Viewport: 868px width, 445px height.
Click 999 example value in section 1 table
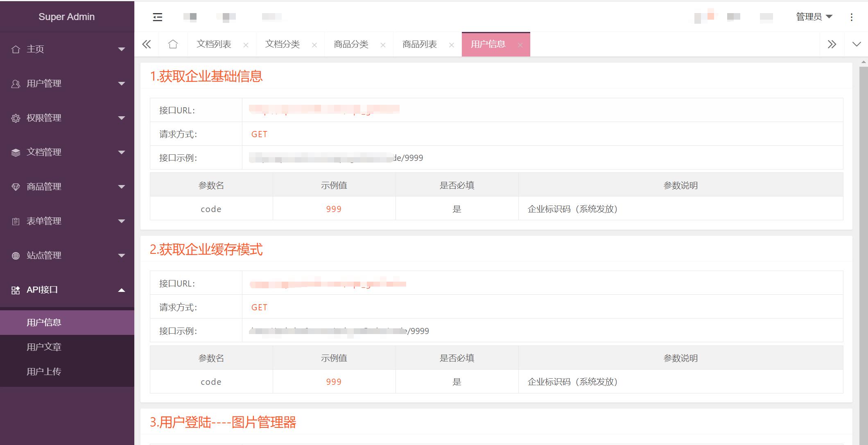coord(334,209)
